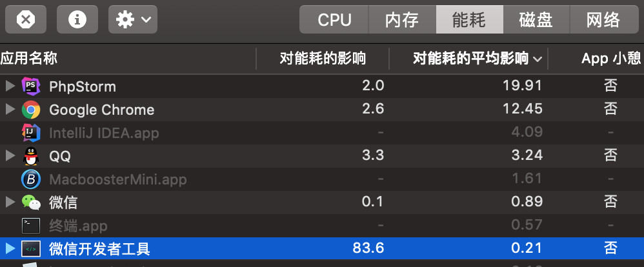Force quit process with the stop button
The height and width of the screenshot is (267, 644).
[25, 19]
